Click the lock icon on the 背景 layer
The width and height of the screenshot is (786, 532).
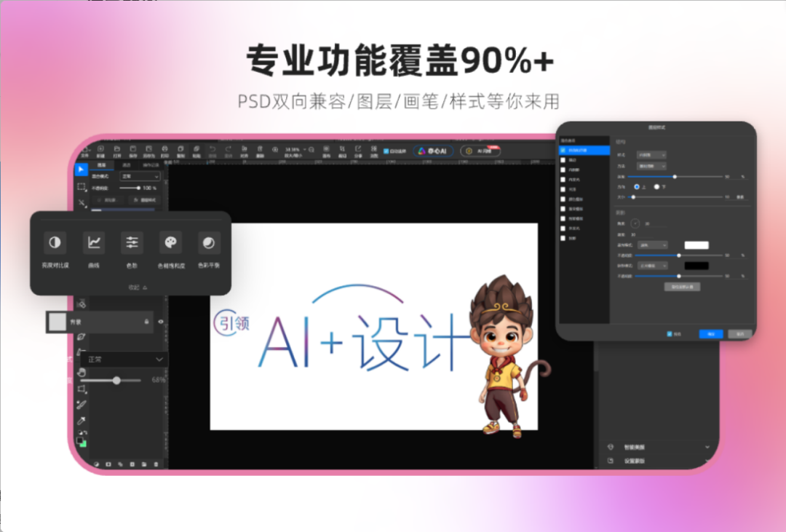[146, 322]
